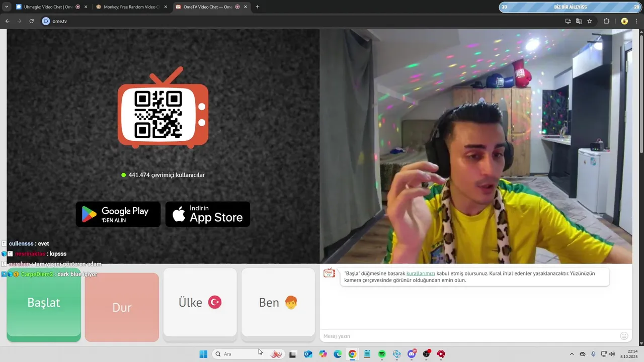The image size is (644, 362).
Task: Click the cloud sync tray icon
Action: pos(583,354)
